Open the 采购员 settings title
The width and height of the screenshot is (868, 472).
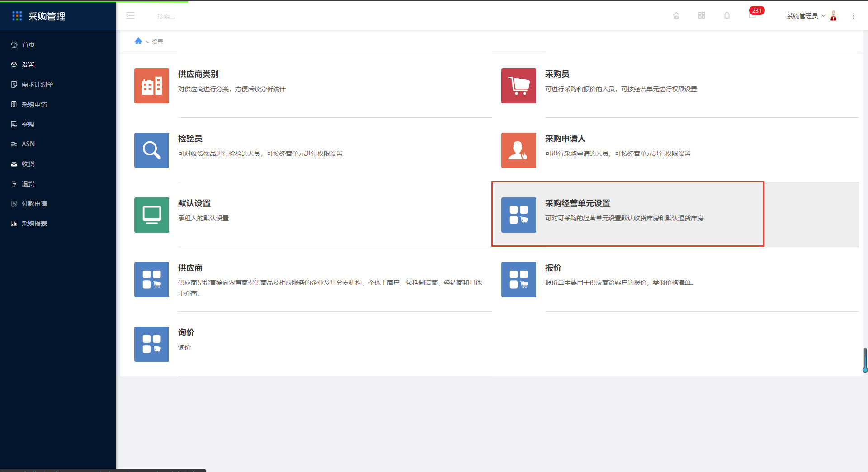click(557, 74)
